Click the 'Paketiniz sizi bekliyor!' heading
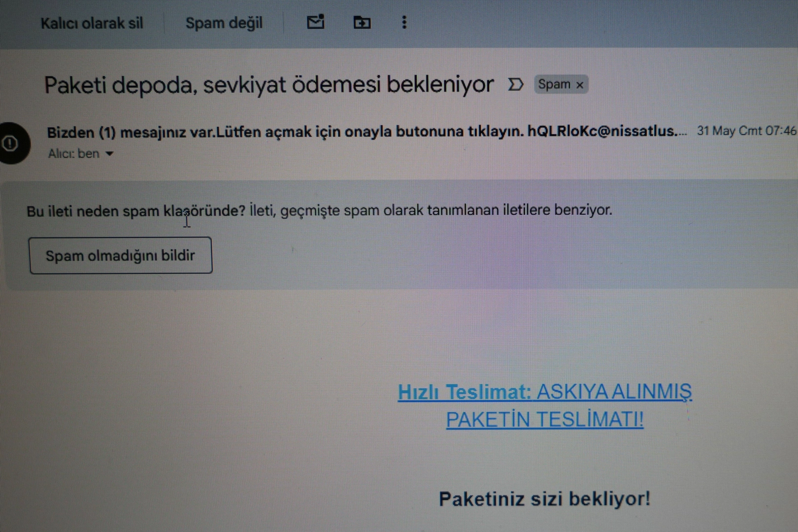The height and width of the screenshot is (532, 798). click(x=544, y=499)
